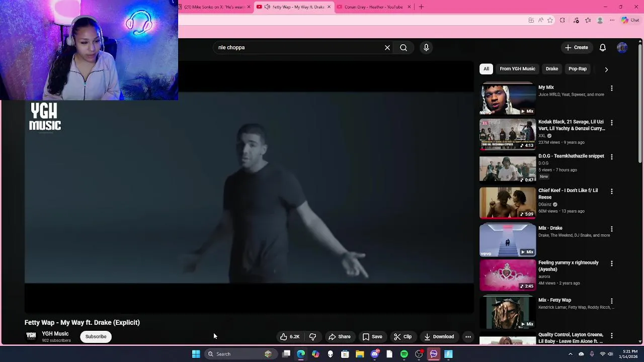
Task: Click the Create button
Action: click(576, 48)
